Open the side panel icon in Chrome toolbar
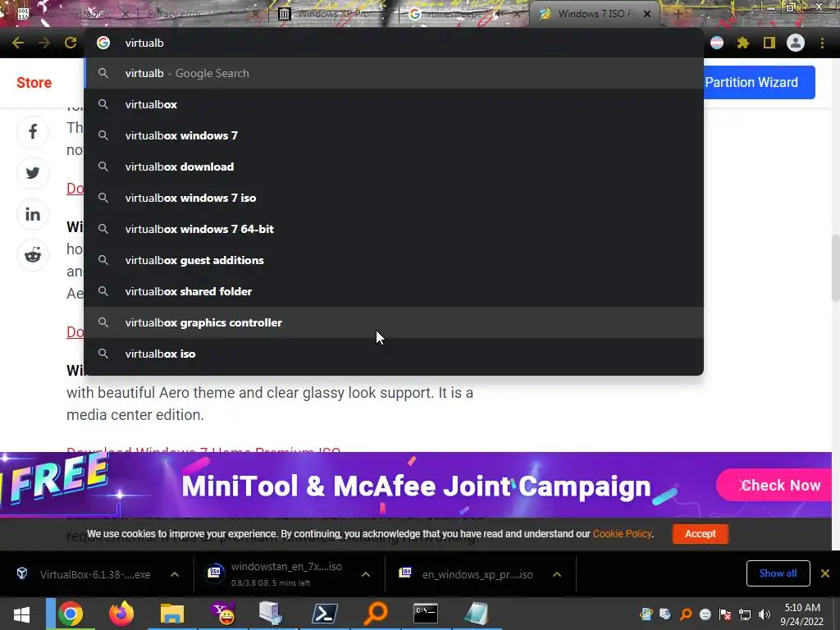The height and width of the screenshot is (630, 840). pyautogui.click(x=769, y=43)
